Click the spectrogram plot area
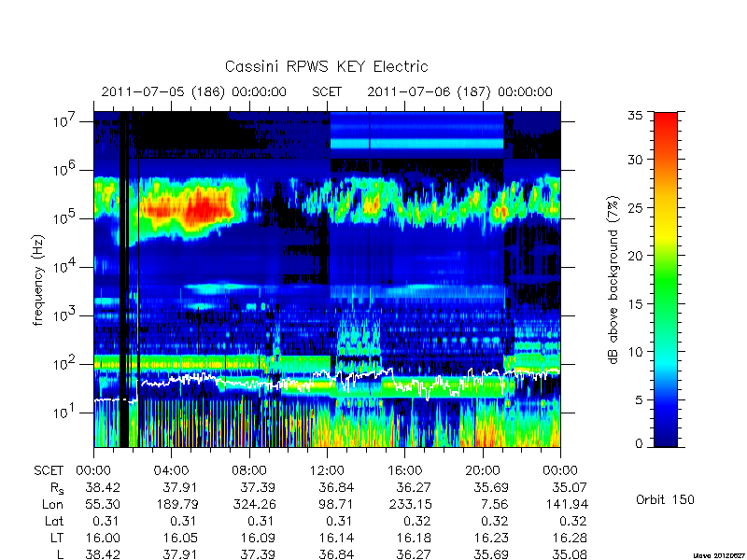Viewport: 747px width, 560px height. (327, 279)
